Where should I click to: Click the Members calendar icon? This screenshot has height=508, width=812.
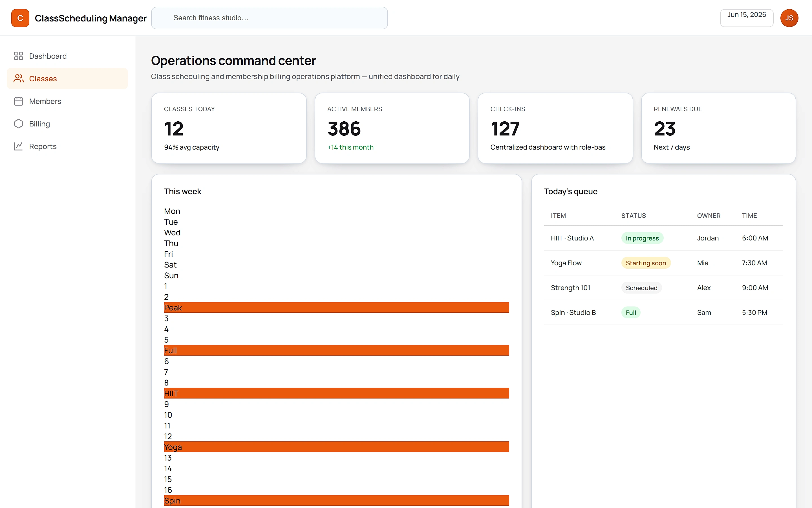[18, 101]
